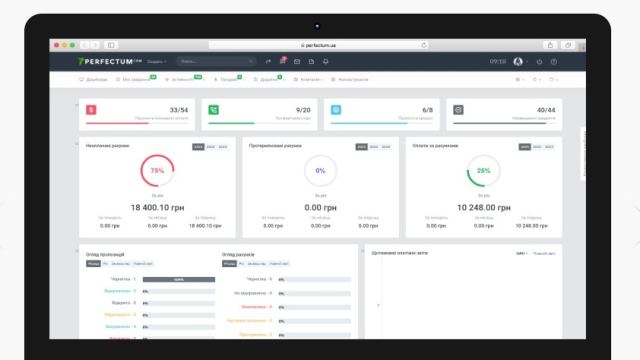This screenshot has width=640, height=360.
Task: Open the mail envelope icon in header
Action: [297, 62]
